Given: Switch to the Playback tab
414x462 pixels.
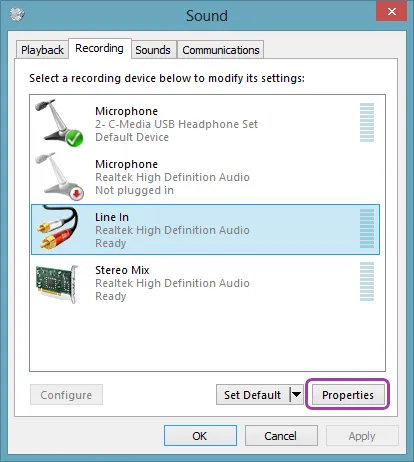Looking at the screenshot, I should pyautogui.click(x=42, y=50).
